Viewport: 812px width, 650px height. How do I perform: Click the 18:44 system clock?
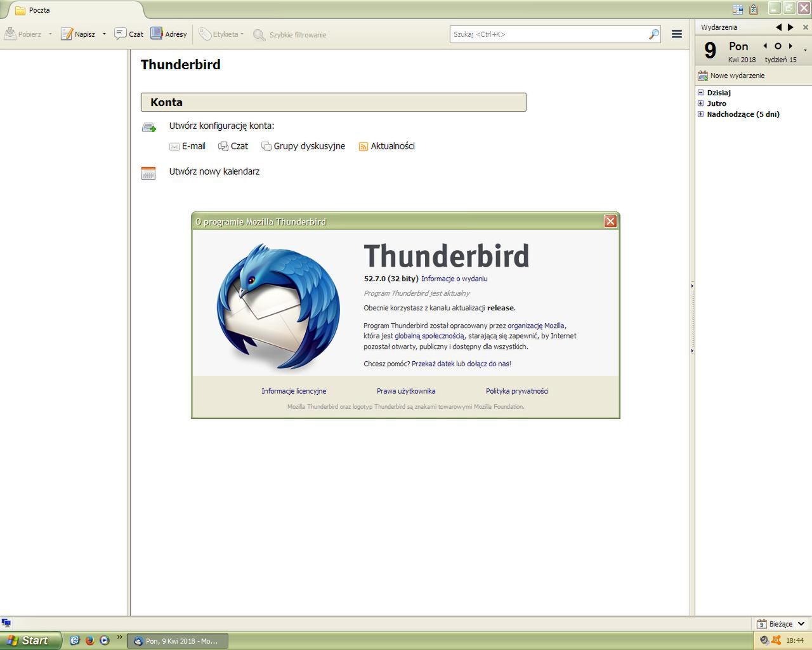pos(795,641)
